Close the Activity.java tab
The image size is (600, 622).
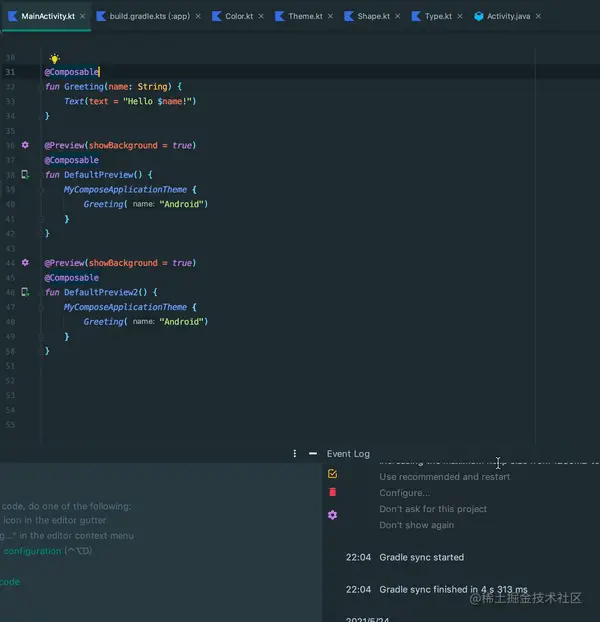pyautogui.click(x=538, y=16)
